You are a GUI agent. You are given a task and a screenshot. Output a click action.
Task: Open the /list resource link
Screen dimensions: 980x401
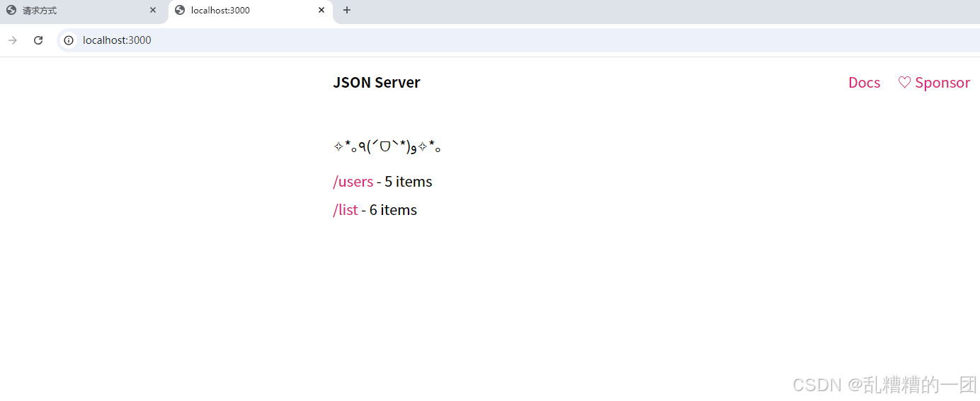(x=346, y=210)
